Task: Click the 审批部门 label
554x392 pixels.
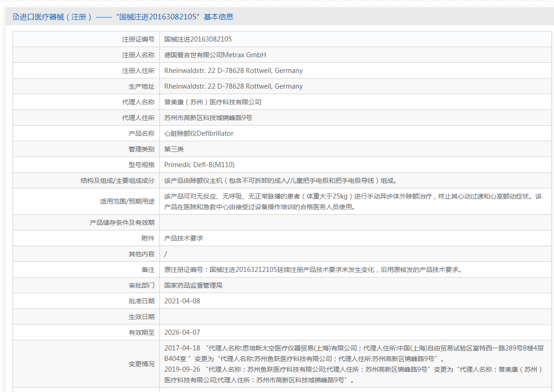Action: (141, 285)
